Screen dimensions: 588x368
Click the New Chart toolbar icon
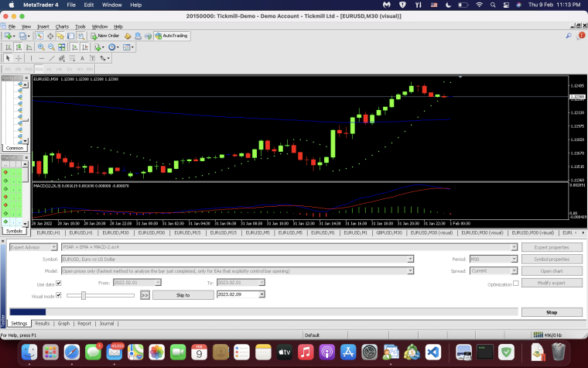click(x=8, y=36)
